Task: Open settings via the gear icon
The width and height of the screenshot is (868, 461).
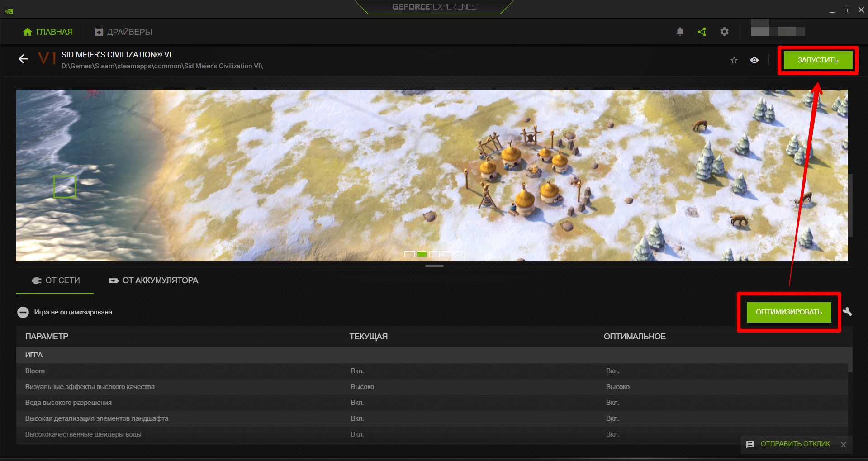Action: pos(724,32)
